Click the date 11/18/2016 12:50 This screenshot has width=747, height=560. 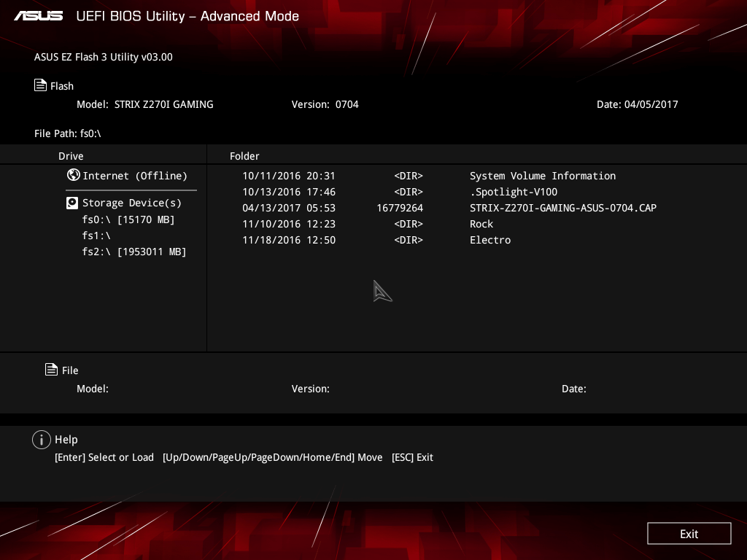coord(289,240)
